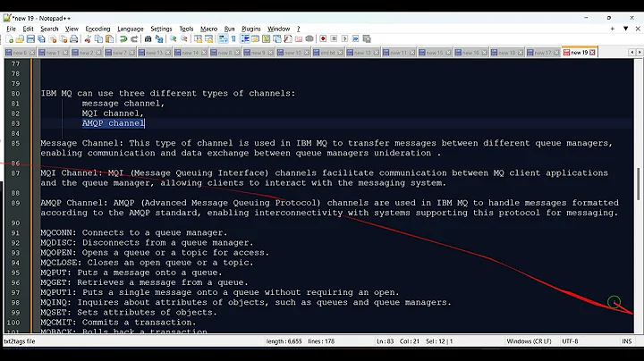Toggle Word Wrap in the toolbar
The height and width of the screenshot is (361, 644).
point(223,39)
